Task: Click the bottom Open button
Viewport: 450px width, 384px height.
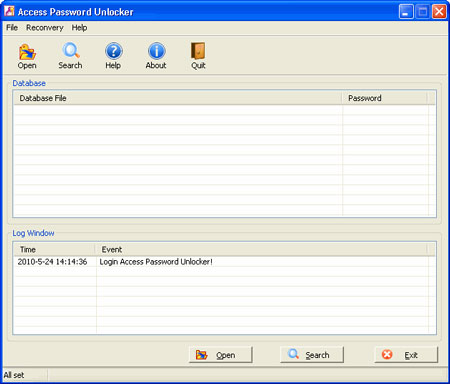Action: pyautogui.click(x=221, y=355)
